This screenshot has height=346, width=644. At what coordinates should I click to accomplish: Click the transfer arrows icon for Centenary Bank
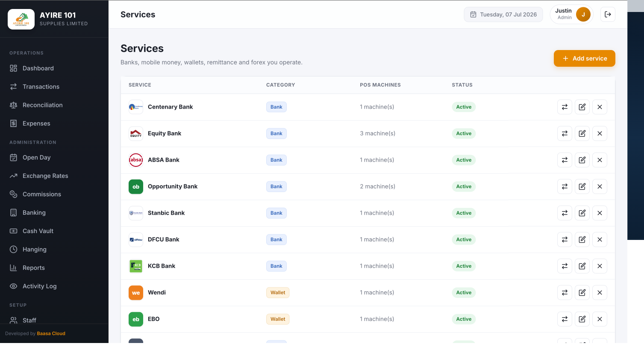point(565,107)
